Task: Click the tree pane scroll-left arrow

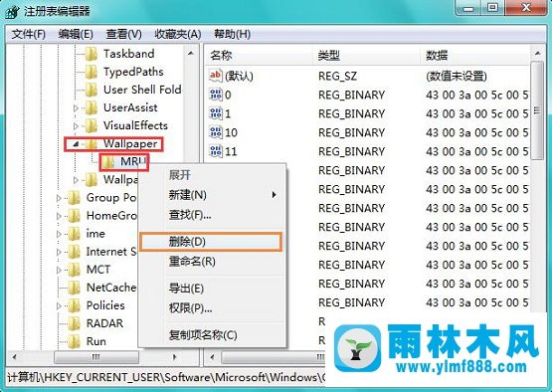Action: [15, 357]
